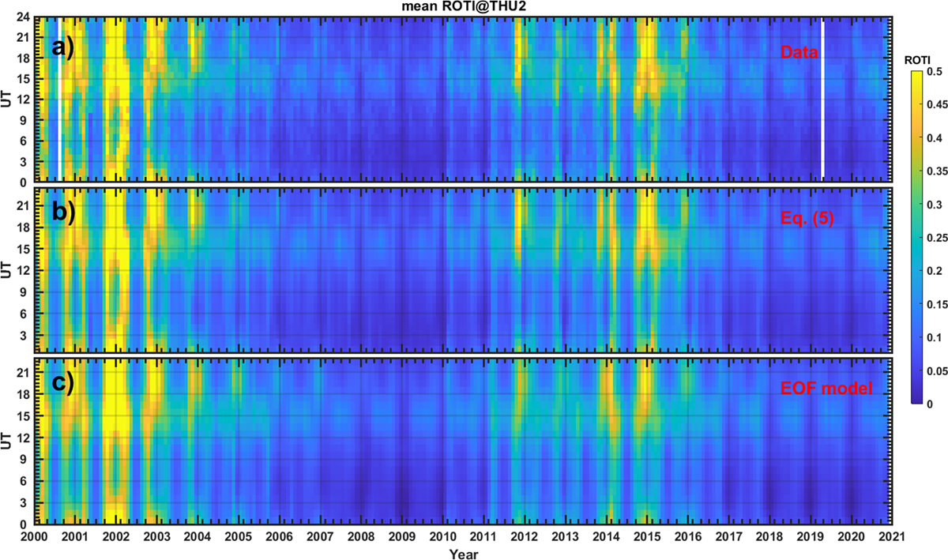Click the "24" UT tick in panel a
Screen dimensions: 948x560
tap(24, 17)
